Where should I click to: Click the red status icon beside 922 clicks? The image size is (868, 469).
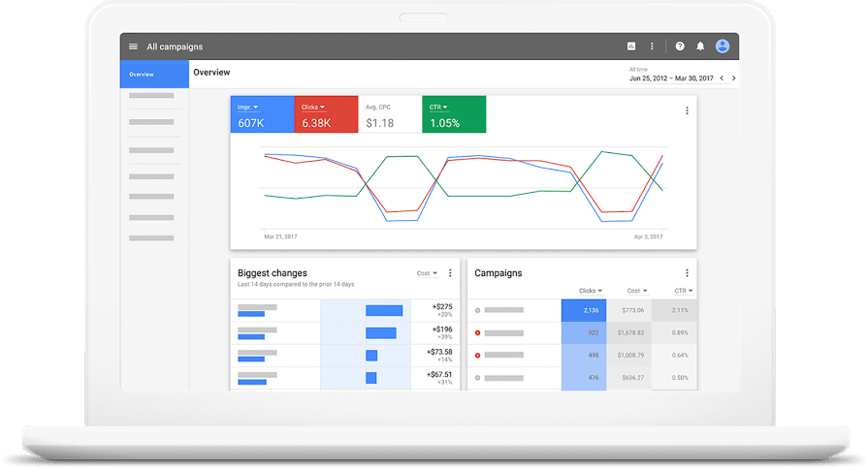(x=477, y=333)
